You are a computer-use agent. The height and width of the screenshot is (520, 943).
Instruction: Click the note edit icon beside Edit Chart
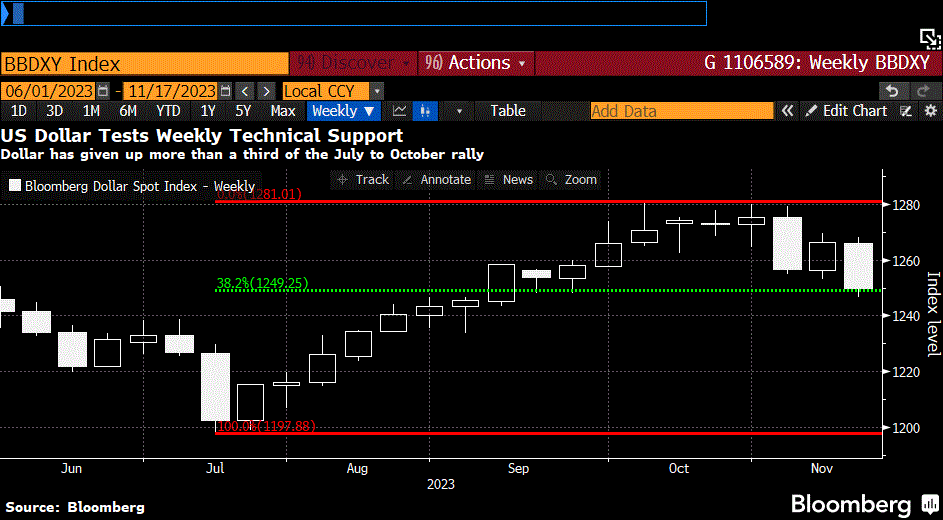coord(906,111)
